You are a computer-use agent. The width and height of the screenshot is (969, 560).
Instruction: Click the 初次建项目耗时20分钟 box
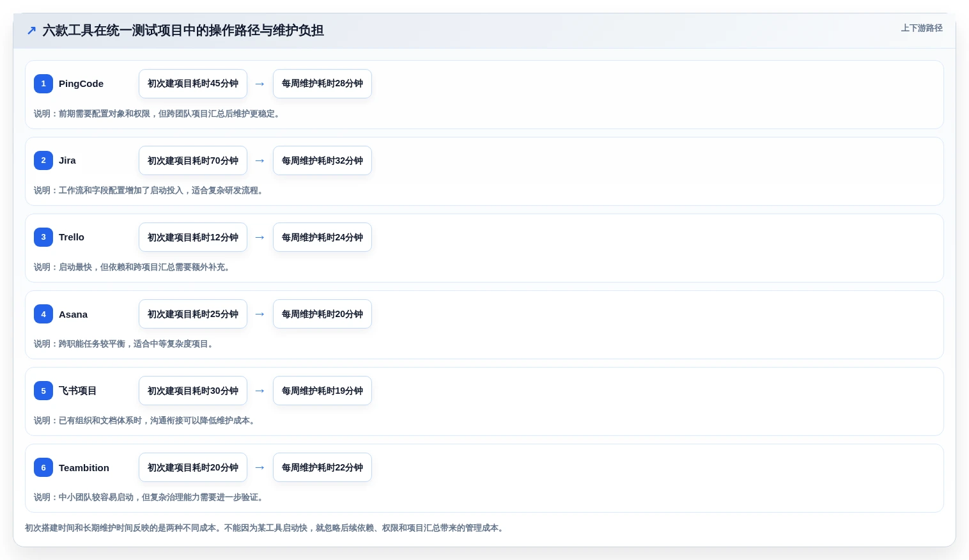click(193, 467)
